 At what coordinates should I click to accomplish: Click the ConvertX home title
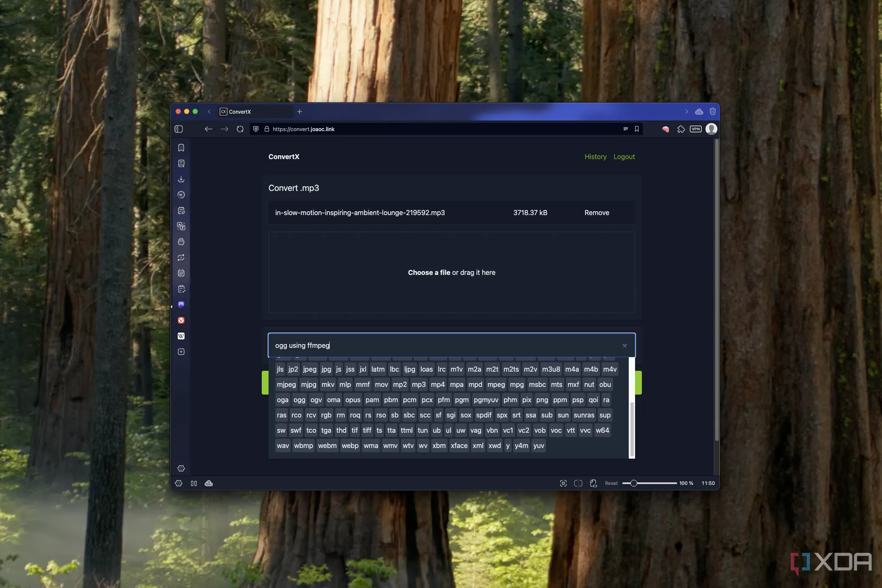(x=284, y=157)
